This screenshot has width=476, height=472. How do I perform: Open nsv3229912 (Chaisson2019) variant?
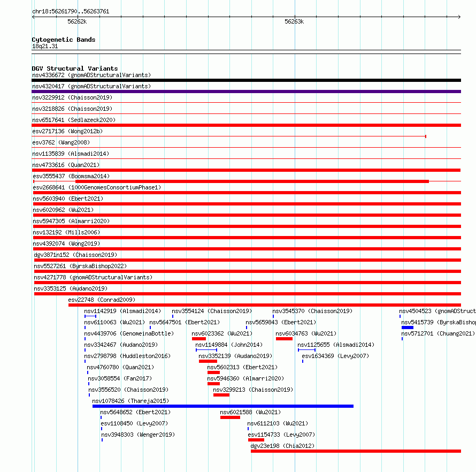[72, 97]
